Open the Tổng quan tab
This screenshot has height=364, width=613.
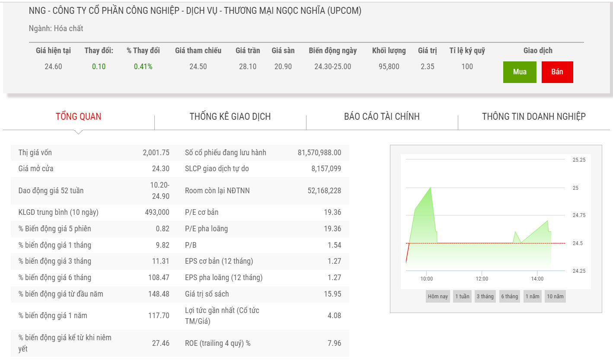point(78,116)
